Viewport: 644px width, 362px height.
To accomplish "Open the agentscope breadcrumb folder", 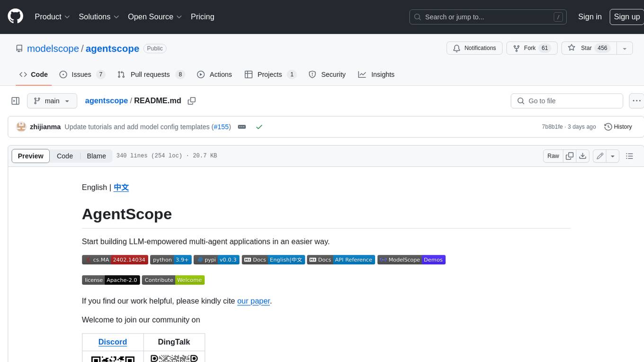I will (107, 100).
